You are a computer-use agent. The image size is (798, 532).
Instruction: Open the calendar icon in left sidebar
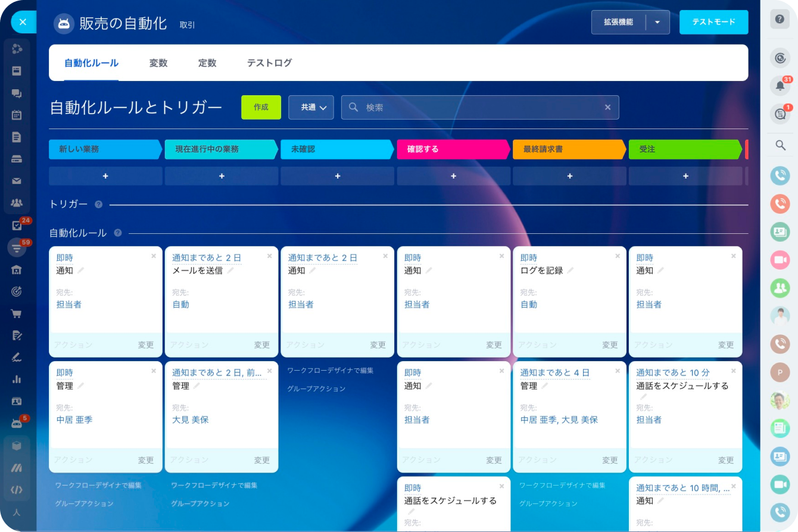pyautogui.click(x=17, y=115)
